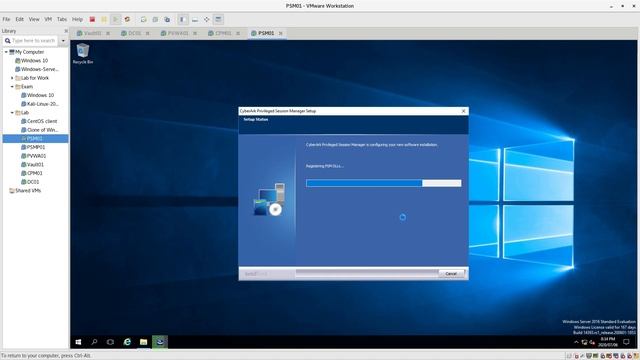Click the network tray icon in guest
The height and width of the screenshot is (360, 640).
click(584, 342)
